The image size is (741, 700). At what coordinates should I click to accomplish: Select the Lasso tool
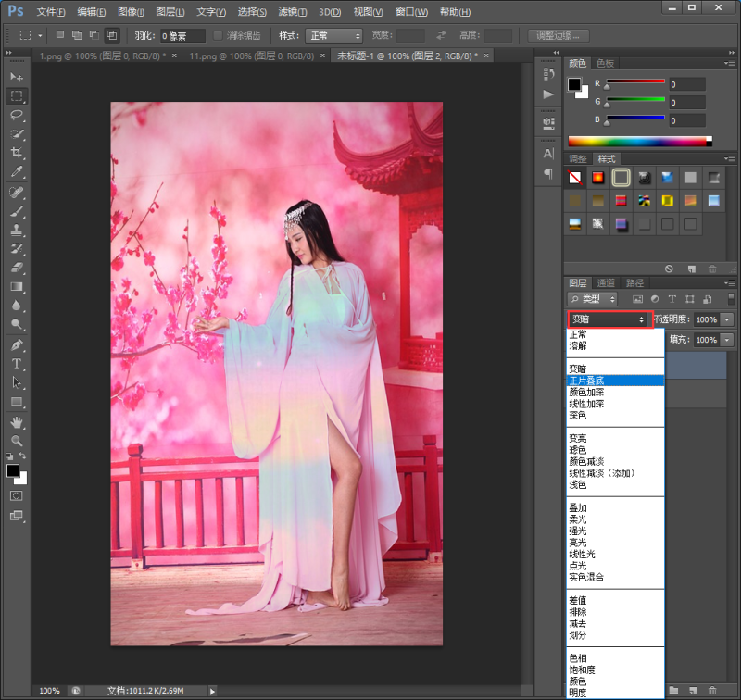click(x=17, y=115)
